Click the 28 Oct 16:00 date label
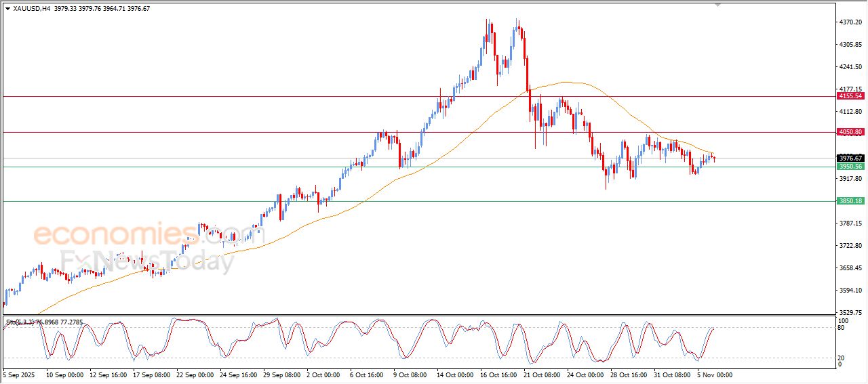The height and width of the screenshot is (384, 868). (627, 375)
